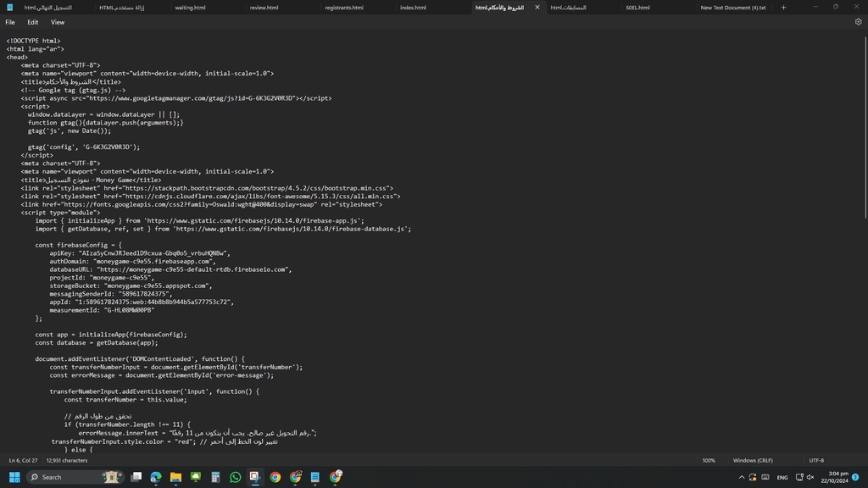The image size is (868, 488).
Task: Switch to the index.html tab
Action: [x=413, y=8]
